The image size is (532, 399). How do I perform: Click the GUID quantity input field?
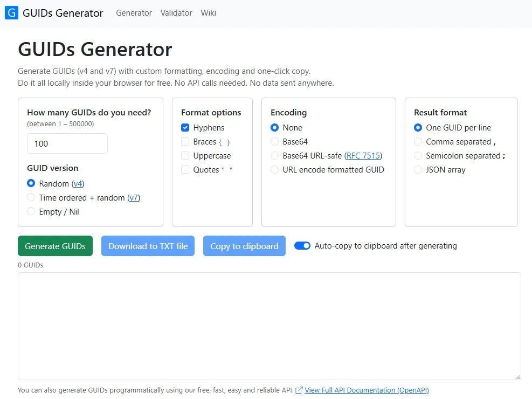coord(67,143)
